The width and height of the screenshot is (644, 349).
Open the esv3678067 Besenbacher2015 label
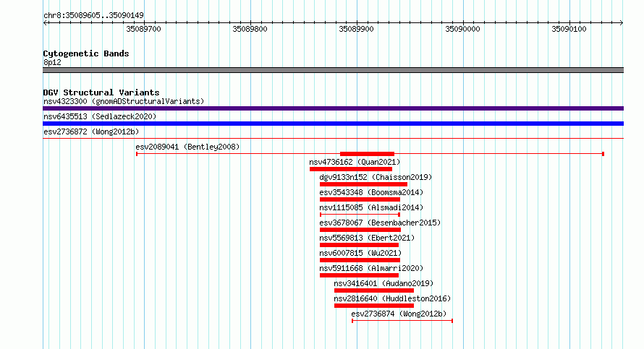pyautogui.click(x=379, y=223)
